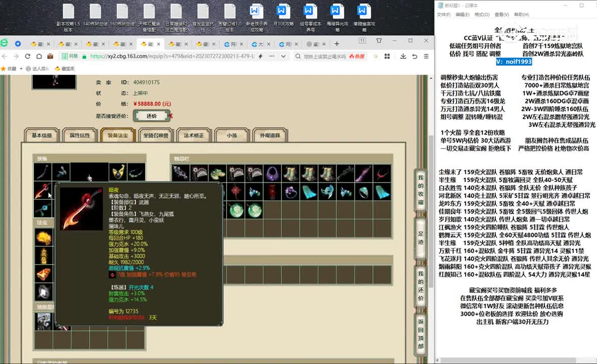Viewport: 597px width, 364px height.
Task: Go forward in the browser history
Action: (16, 56)
